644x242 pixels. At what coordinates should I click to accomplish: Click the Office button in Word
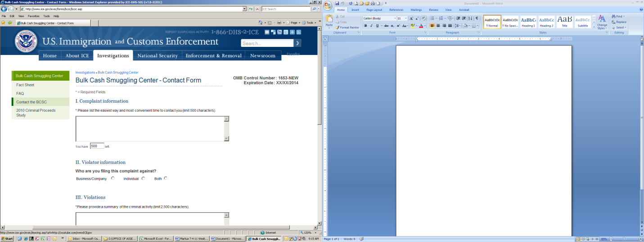pos(328,5)
